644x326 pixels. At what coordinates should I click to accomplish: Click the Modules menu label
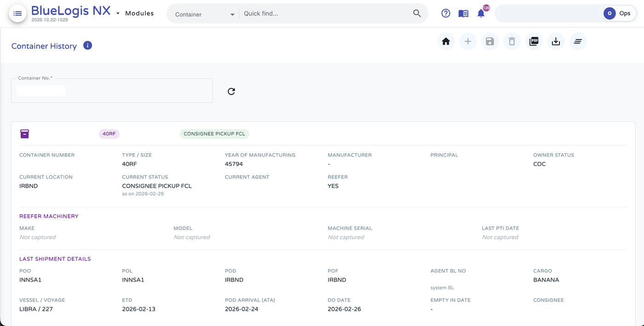139,13
